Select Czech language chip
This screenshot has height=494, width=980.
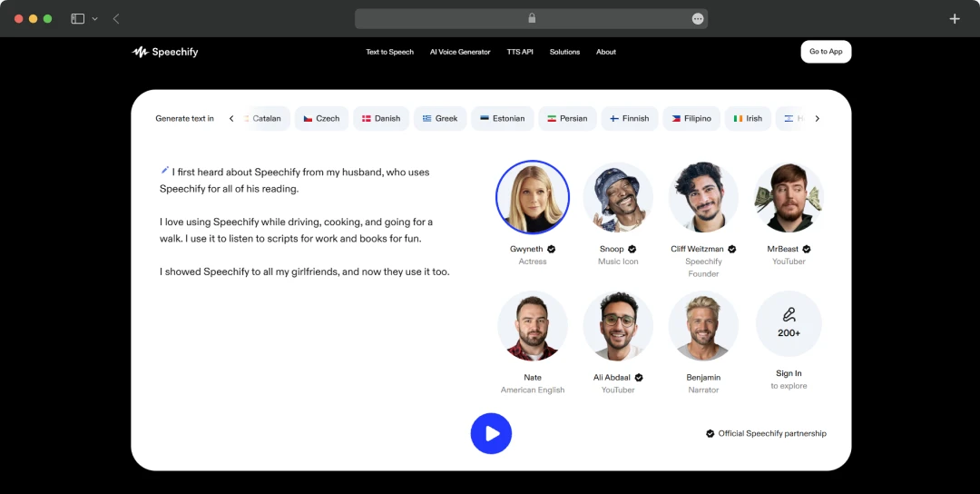[x=321, y=119]
